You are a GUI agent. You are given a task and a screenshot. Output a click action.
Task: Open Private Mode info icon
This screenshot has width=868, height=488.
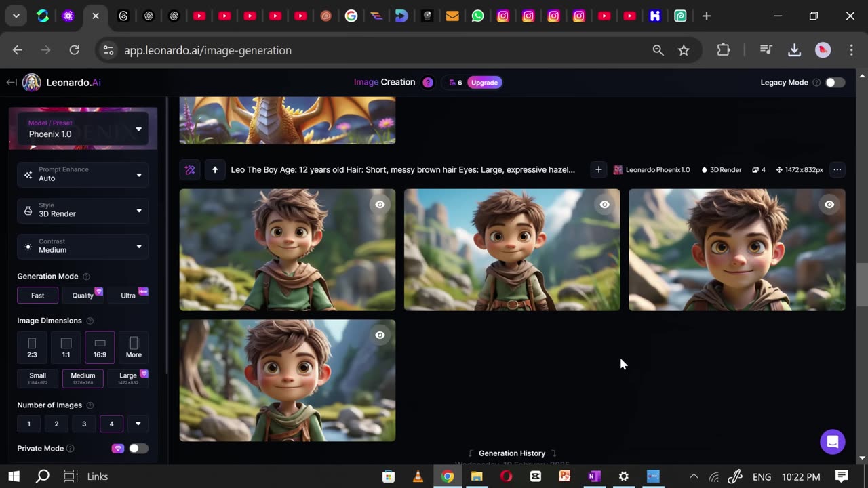(x=71, y=449)
